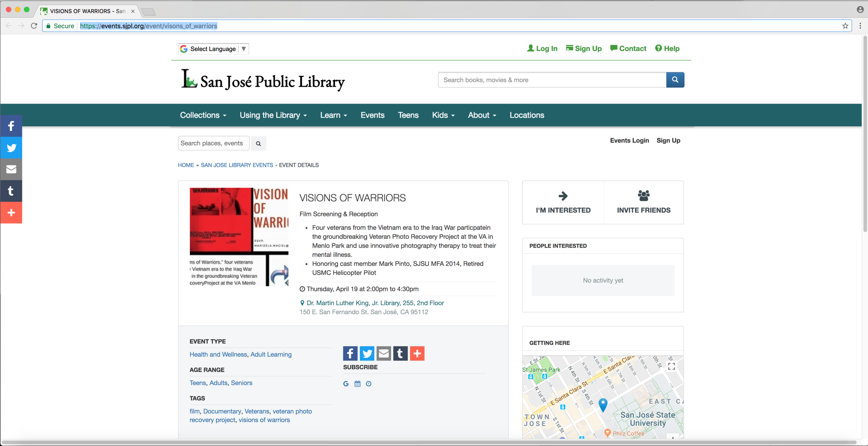868x446 pixels.
Task: Click I'm Interested button
Action: 563,202
